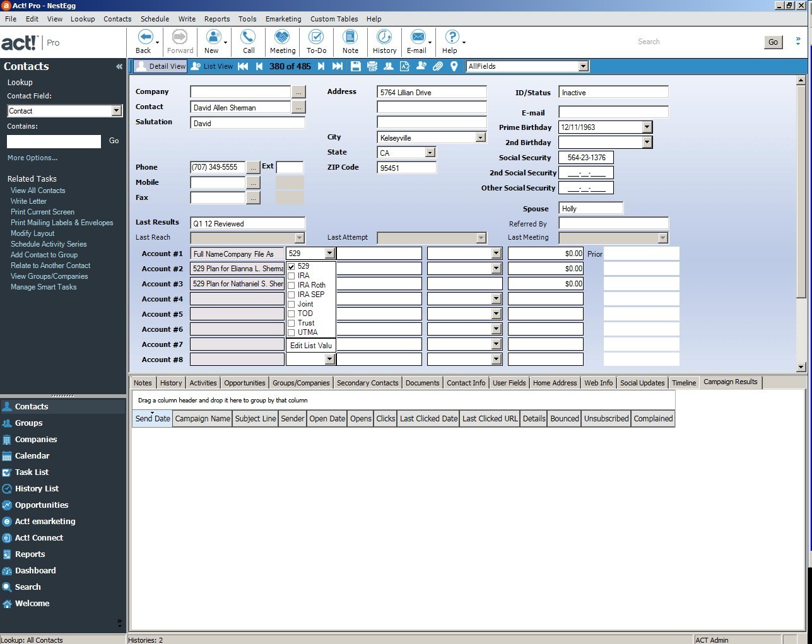Open Calendar in the navigation bar

tap(32, 456)
